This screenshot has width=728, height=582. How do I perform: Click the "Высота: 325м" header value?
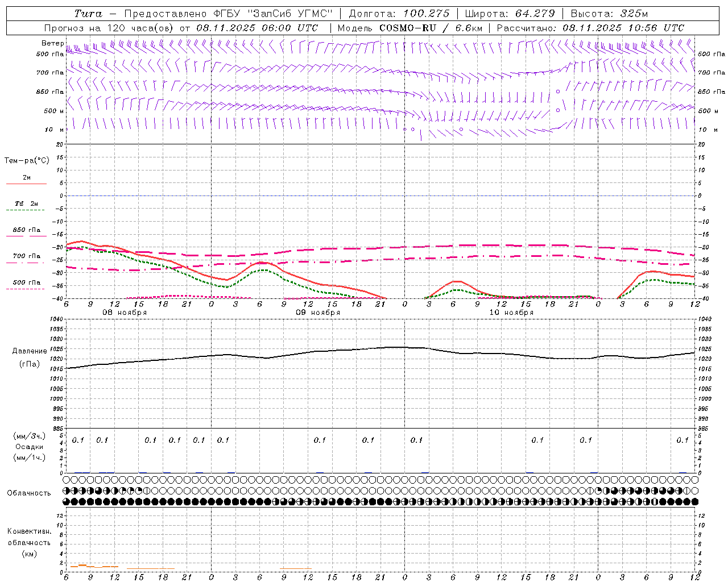click(609, 14)
